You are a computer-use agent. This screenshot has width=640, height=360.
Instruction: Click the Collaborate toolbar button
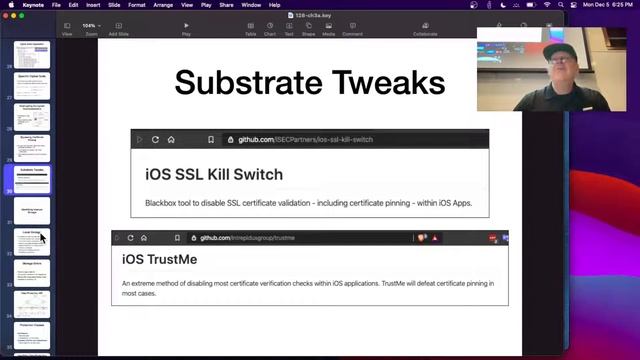pos(425,29)
